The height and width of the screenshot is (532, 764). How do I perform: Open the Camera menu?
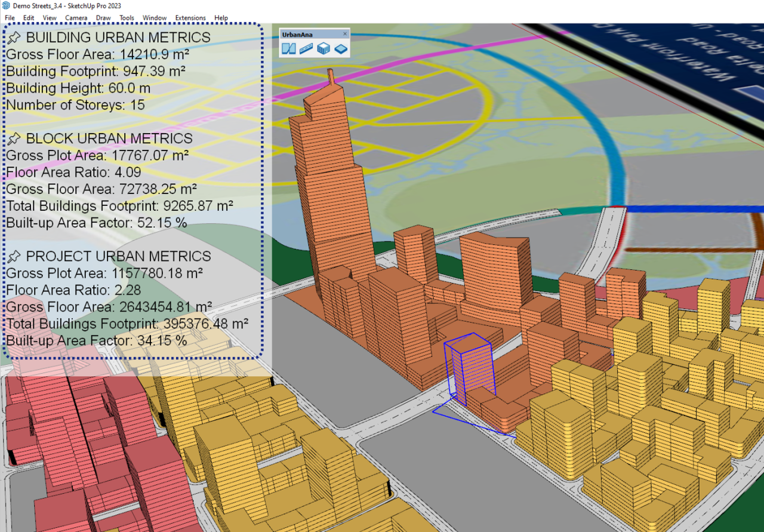pyautogui.click(x=76, y=18)
